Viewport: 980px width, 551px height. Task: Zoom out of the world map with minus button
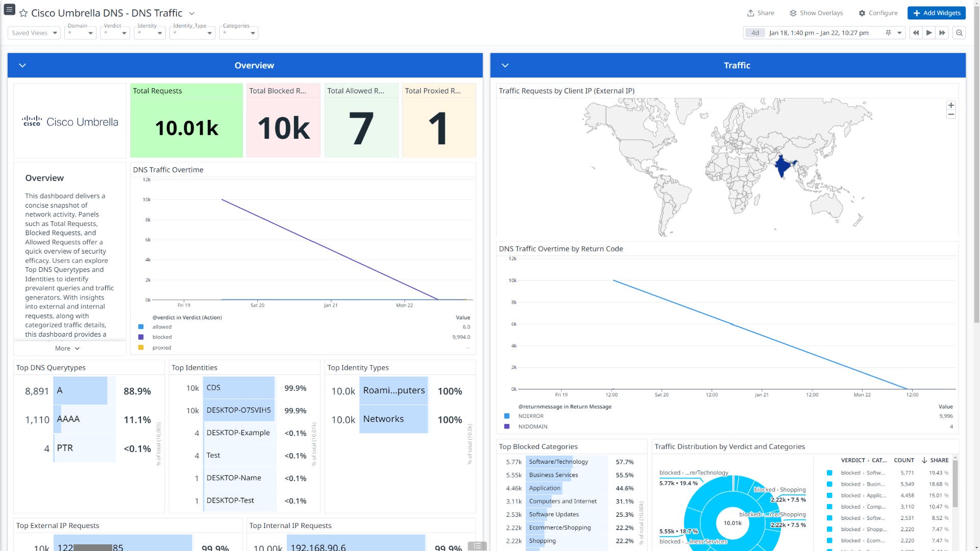pos(951,115)
